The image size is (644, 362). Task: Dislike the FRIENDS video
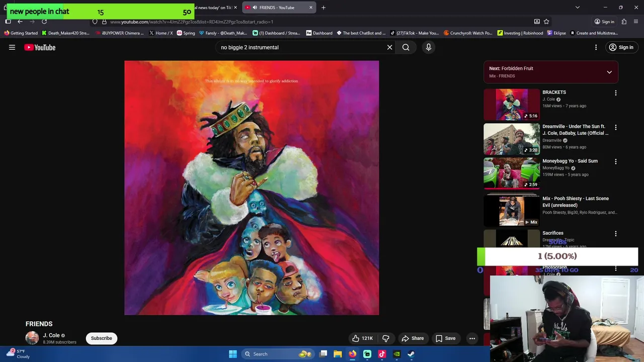(x=386, y=338)
